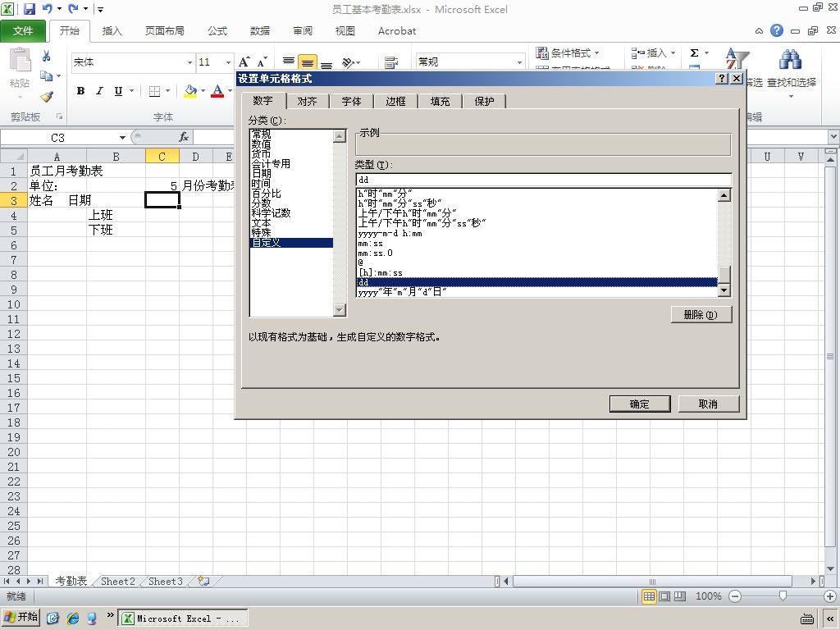Image resolution: width=840 pixels, height=630 pixels.
Task: Switch to Page Break Preview icon
Action: point(680,596)
